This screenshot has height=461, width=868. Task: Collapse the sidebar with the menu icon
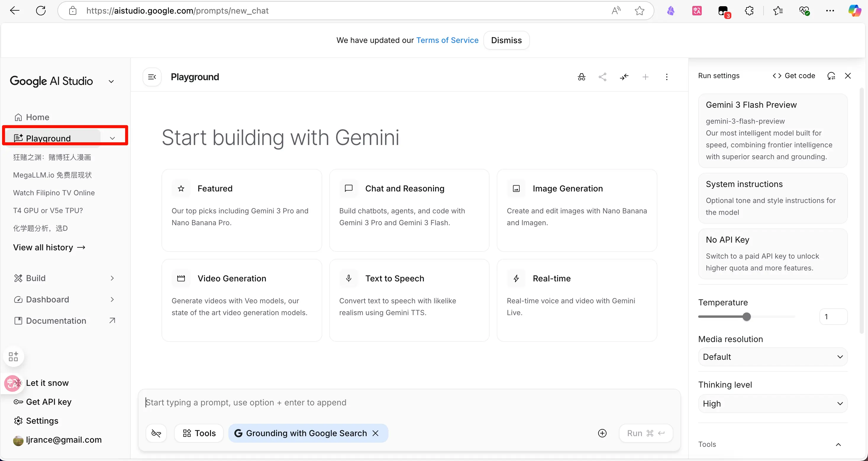click(x=152, y=77)
